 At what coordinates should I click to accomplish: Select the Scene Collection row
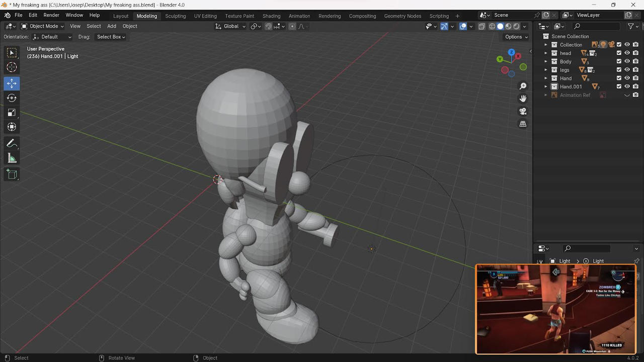pyautogui.click(x=589, y=36)
